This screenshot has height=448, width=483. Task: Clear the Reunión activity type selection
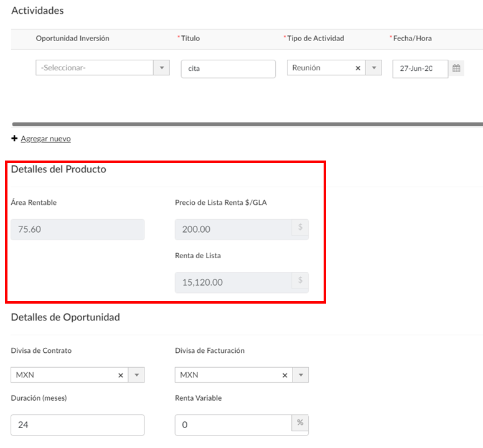(358, 68)
